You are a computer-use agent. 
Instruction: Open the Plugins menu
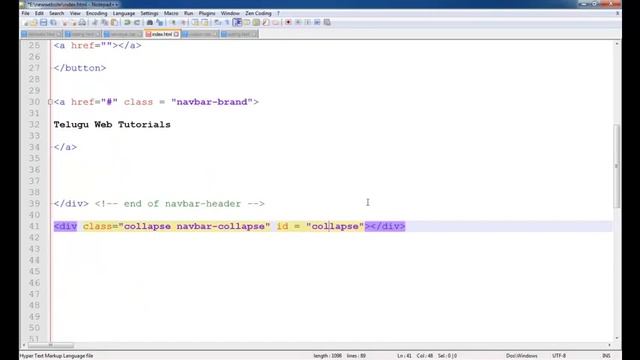point(207,13)
